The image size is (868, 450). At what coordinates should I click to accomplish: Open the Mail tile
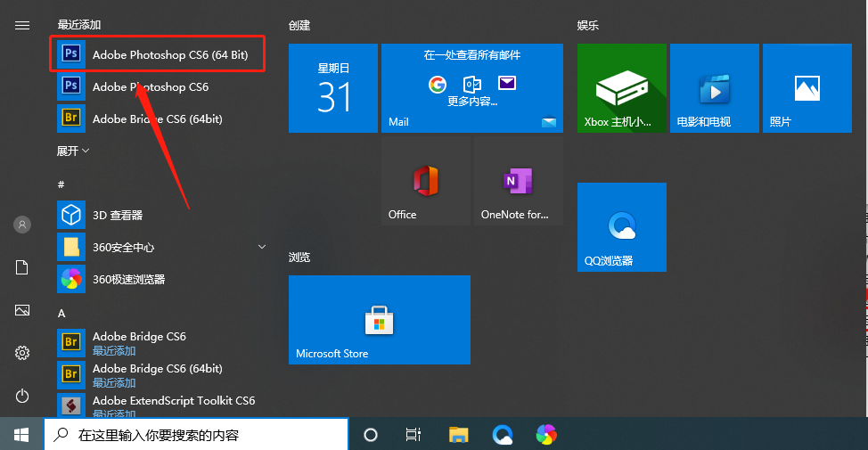pos(472,88)
